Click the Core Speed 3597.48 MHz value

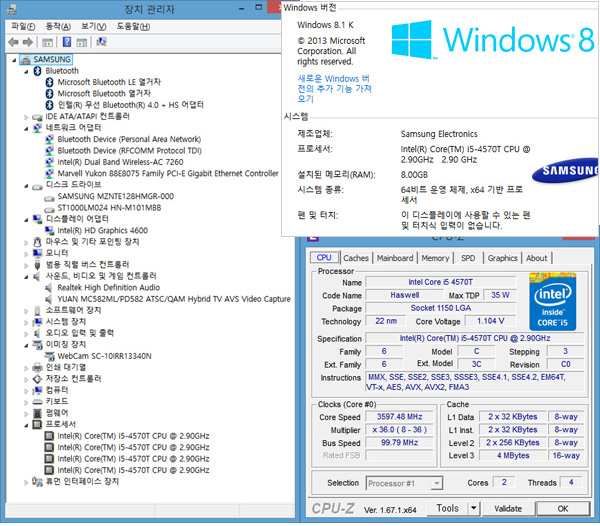(399, 417)
